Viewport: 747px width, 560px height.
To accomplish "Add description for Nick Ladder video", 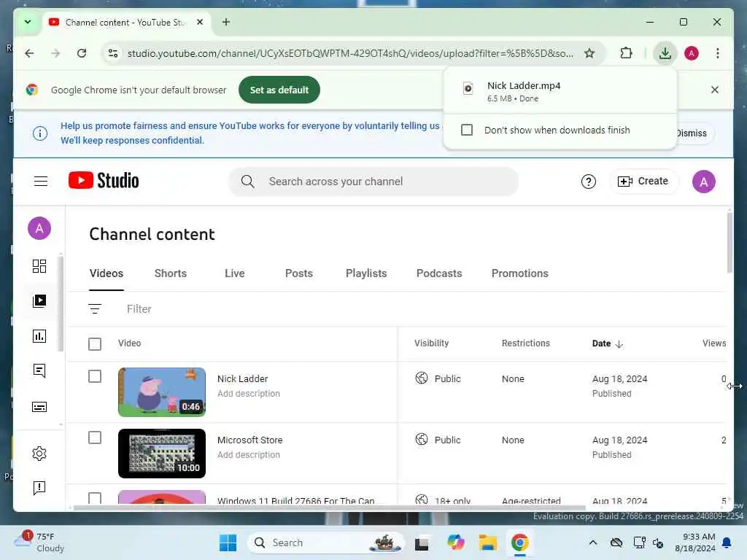I will click(x=249, y=393).
